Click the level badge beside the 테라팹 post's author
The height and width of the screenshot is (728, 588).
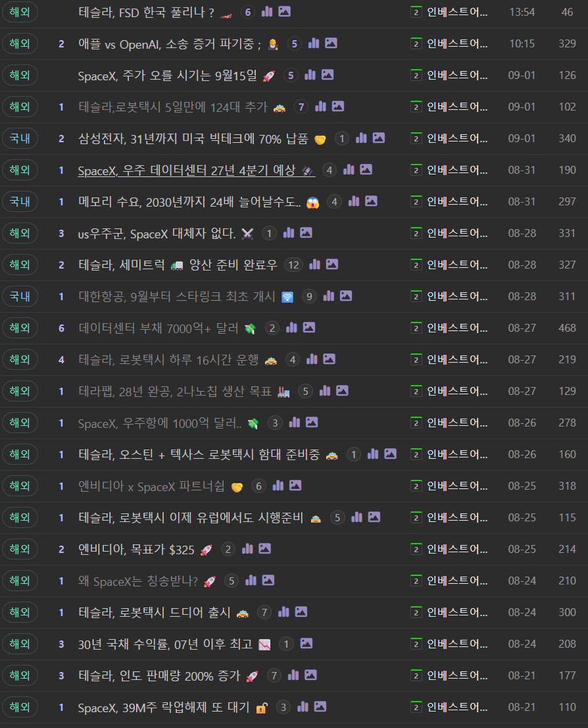(416, 391)
